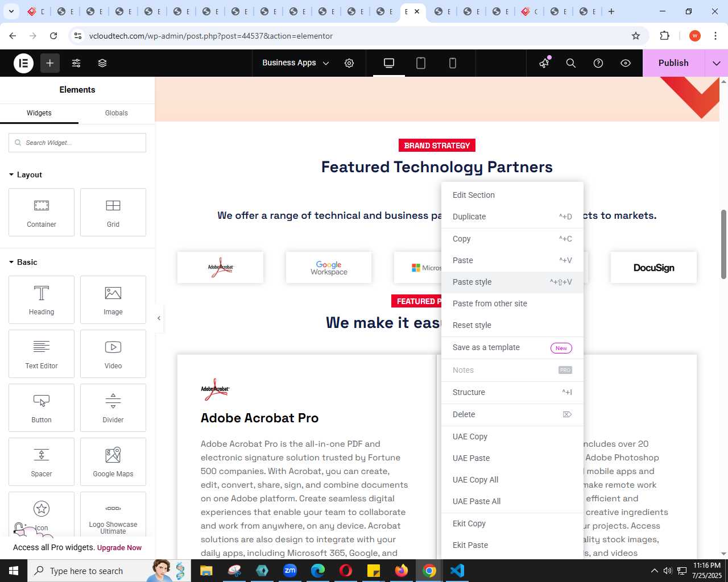The image size is (728, 582).
Task: Choose Paste from other site
Action: pos(512,304)
